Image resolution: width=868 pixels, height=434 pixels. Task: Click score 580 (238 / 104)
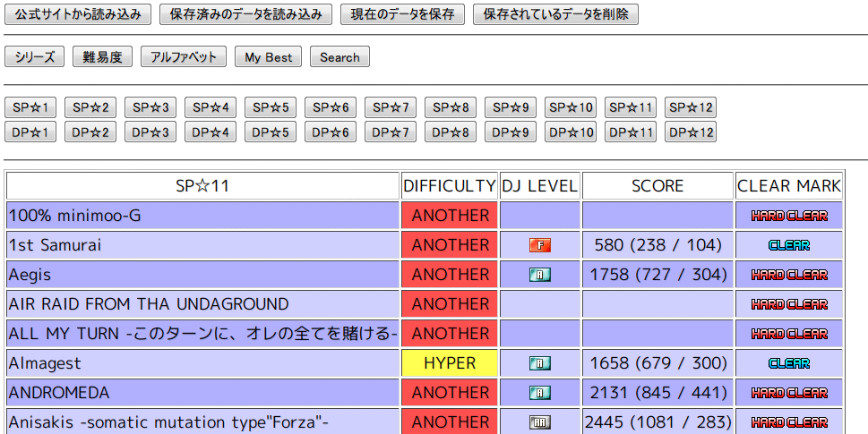657,245
